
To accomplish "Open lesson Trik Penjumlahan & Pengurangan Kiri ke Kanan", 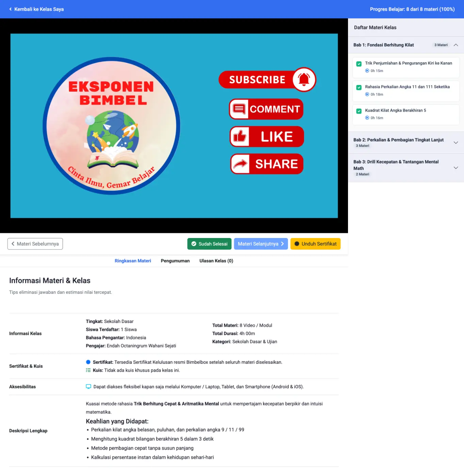I will 406,67.
